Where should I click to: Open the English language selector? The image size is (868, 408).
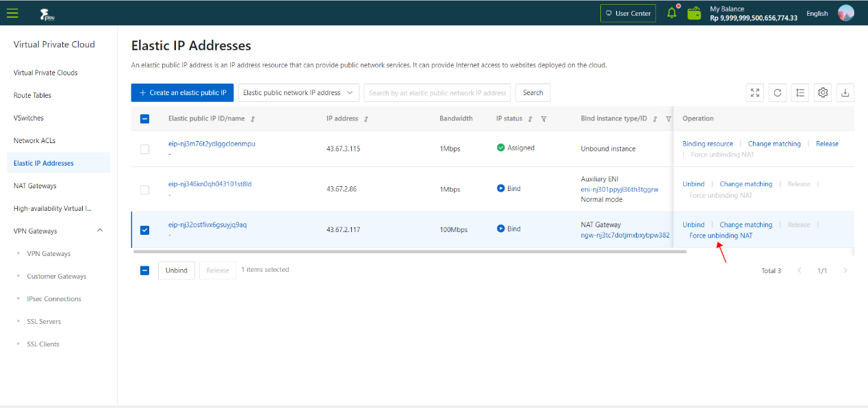point(817,14)
